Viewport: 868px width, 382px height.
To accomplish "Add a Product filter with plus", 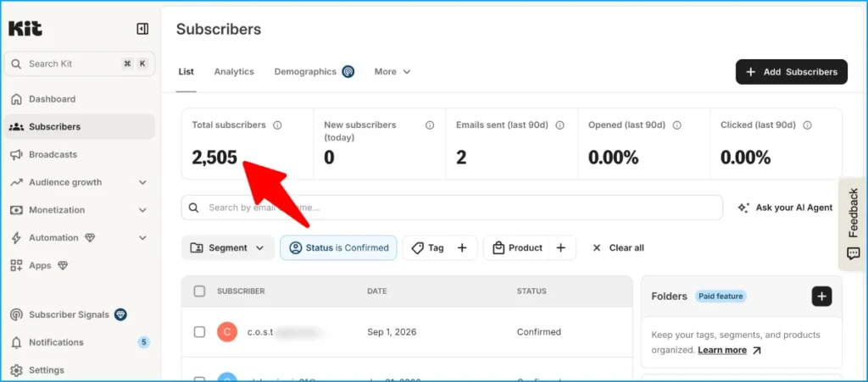I will pyautogui.click(x=561, y=247).
